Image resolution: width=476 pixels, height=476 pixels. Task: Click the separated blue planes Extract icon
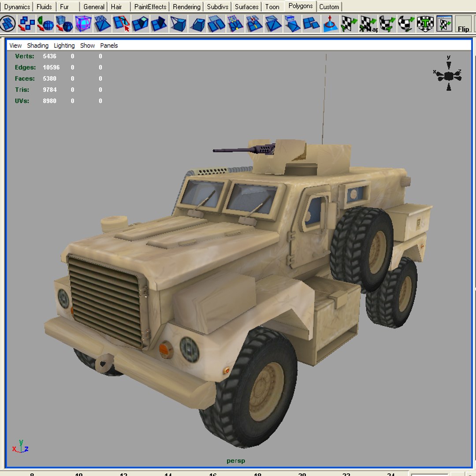click(x=311, y=24)
